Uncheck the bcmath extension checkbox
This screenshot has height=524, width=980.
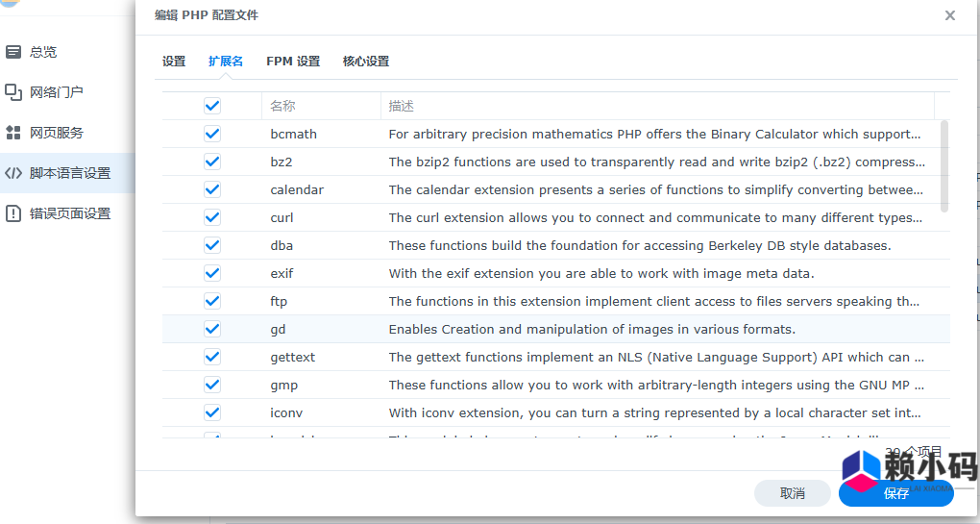tap(212, 134)
